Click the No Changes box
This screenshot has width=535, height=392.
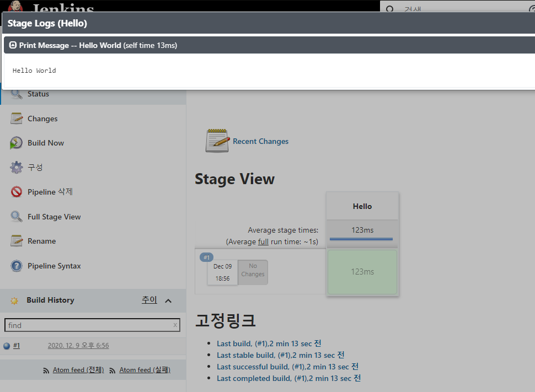pos(253,272)
